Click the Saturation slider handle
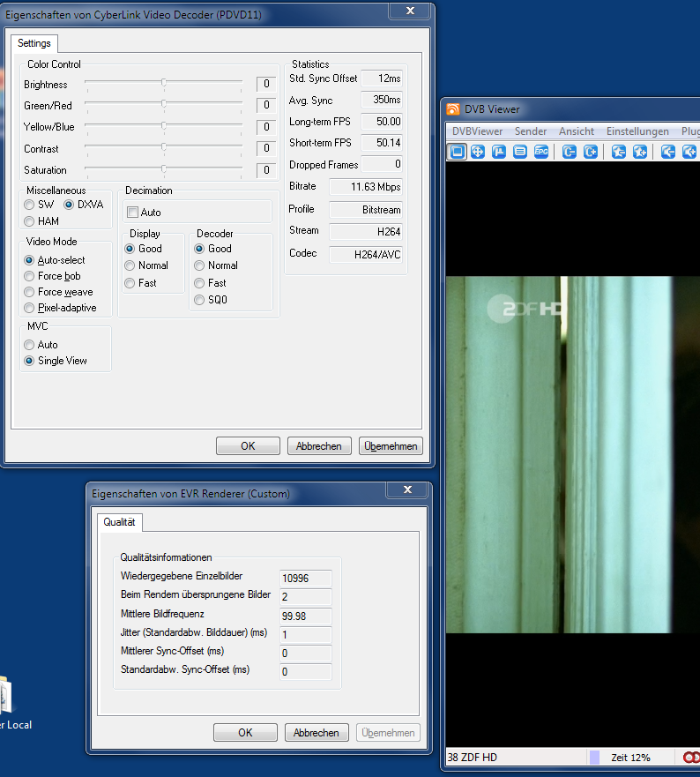Viewport: 700px width, 777px height. (163, 169)
